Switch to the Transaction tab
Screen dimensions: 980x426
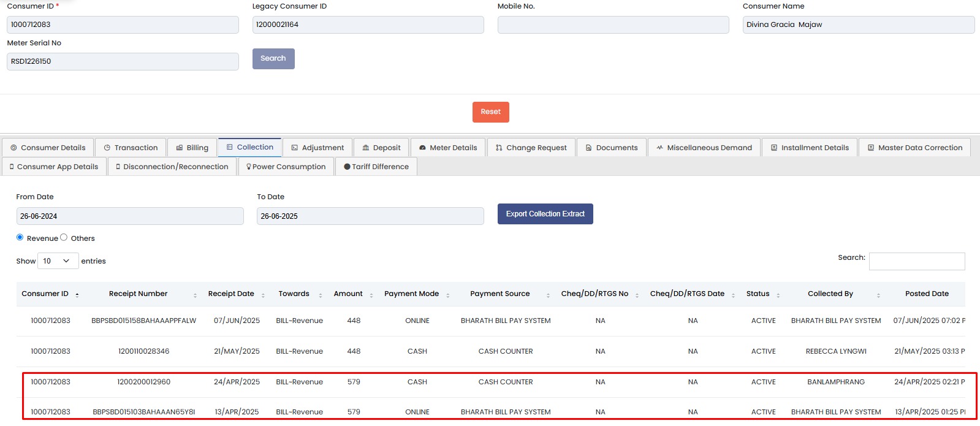point(131,148)
